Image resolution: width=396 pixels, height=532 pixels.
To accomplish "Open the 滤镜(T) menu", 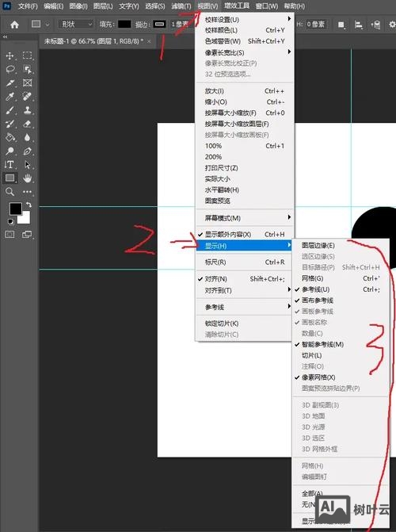I will (x=181, y=6).
